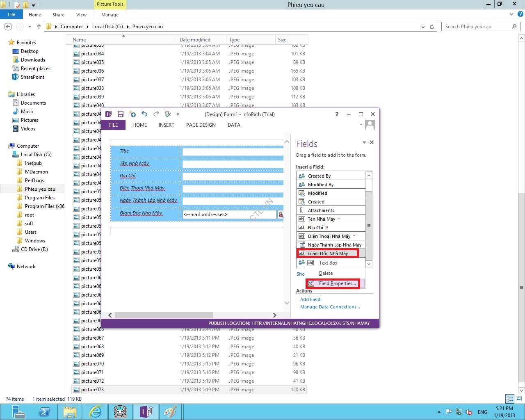The height and width of the screenshot is (420, 525).
Task: Click the Search Phieu yeu cau box
Action: [x=476, y=27]
